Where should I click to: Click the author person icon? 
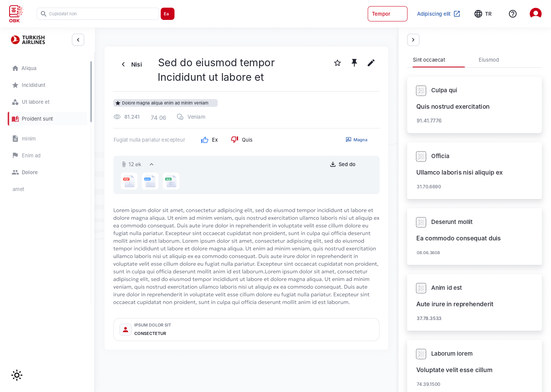pos(126,330)
